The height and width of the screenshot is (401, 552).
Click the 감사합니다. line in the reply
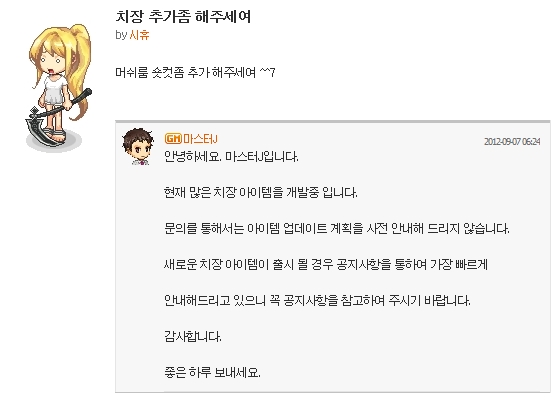point(193,337)
